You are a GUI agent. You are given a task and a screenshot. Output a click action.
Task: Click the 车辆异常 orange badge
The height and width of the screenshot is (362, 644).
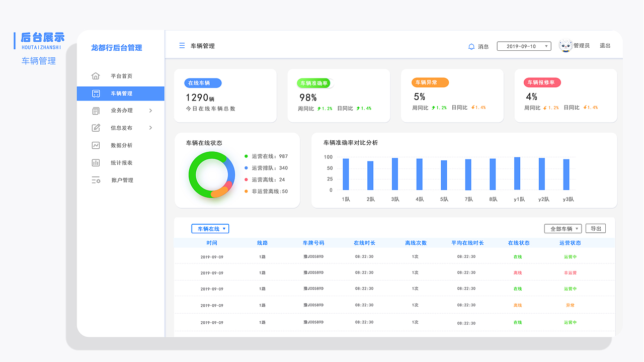coord(430,82)
